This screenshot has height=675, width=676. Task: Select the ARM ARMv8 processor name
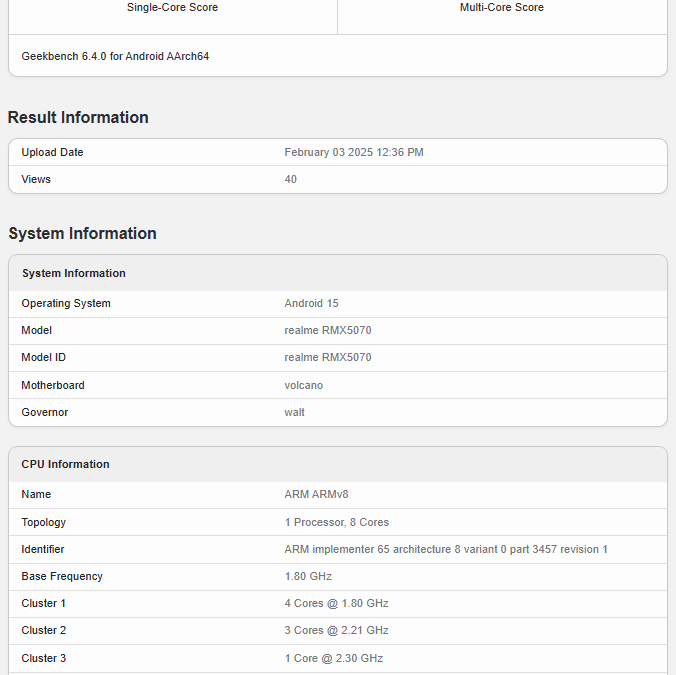pyautogui.click(x=316, y=494)
